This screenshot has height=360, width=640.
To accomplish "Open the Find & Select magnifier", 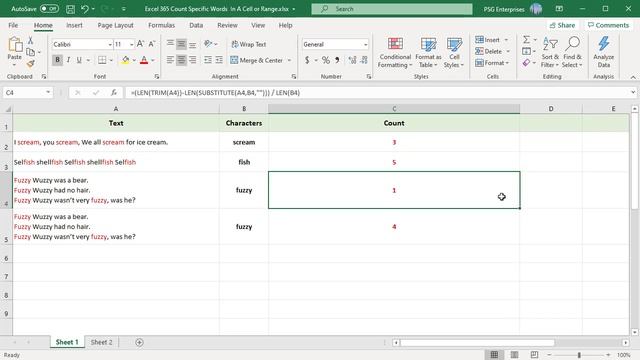I will 573,43.
